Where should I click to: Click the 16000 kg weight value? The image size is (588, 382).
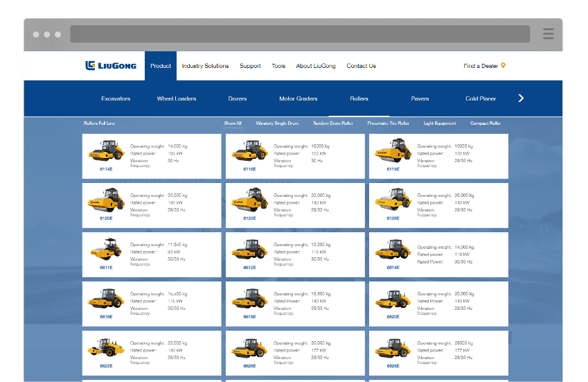pyautogui.click(x=320, y=146)
